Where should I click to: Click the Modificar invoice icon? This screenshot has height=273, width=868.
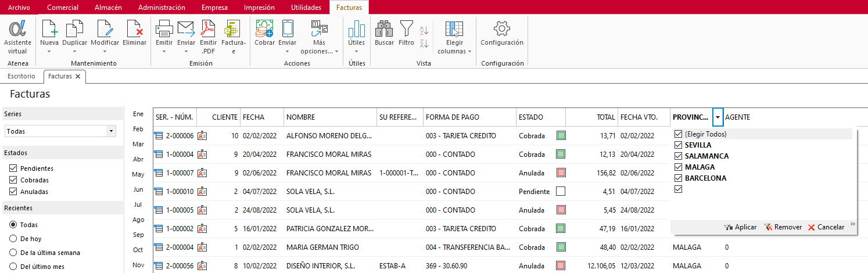(x=105, y=29)
